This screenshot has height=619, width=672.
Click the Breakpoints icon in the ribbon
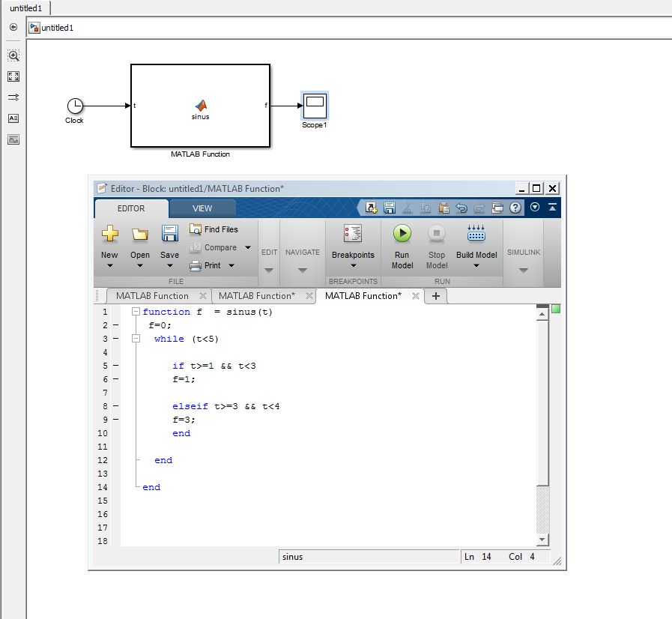[x=353, y=234]
